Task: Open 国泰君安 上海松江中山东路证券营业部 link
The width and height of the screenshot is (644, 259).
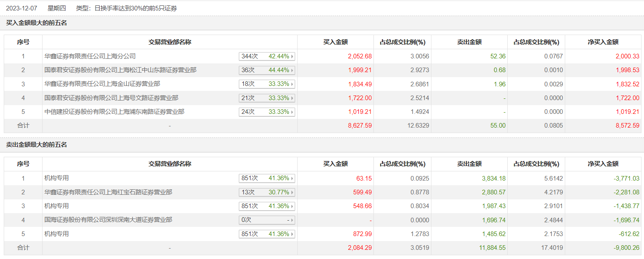Action: 120,70
